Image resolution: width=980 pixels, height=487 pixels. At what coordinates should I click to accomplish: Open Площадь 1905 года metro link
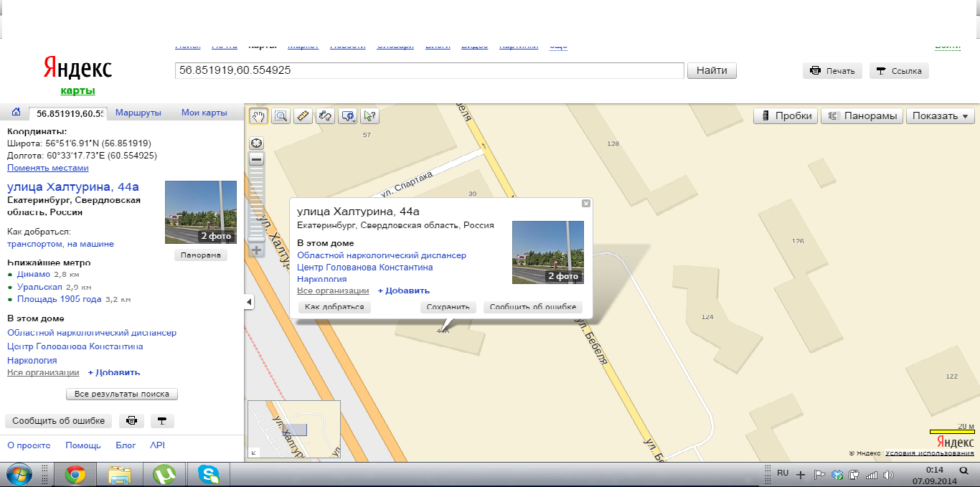pyautogui.click(x=58, y=299)
